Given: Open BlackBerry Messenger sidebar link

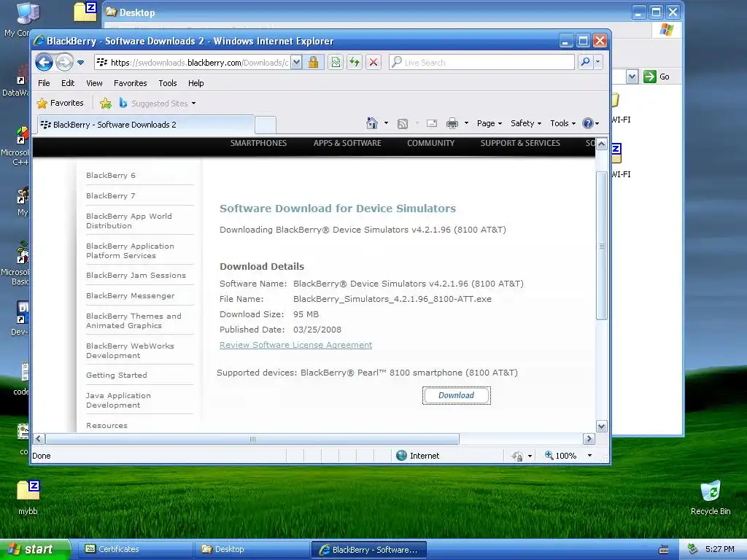Looking at the screenshot, I should pos(130,296).
